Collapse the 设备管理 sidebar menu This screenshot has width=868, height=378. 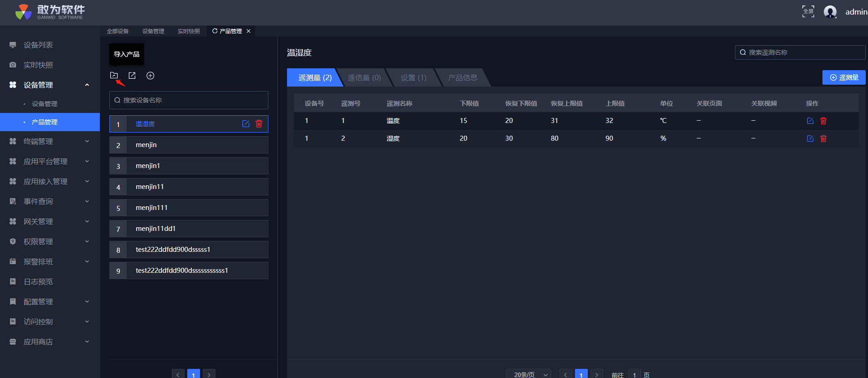87,85
